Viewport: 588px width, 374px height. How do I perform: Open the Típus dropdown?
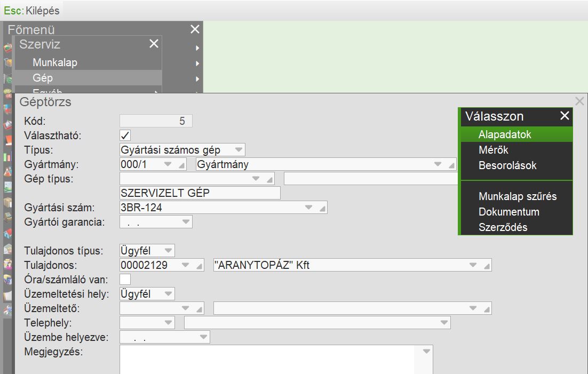[239, 150]
